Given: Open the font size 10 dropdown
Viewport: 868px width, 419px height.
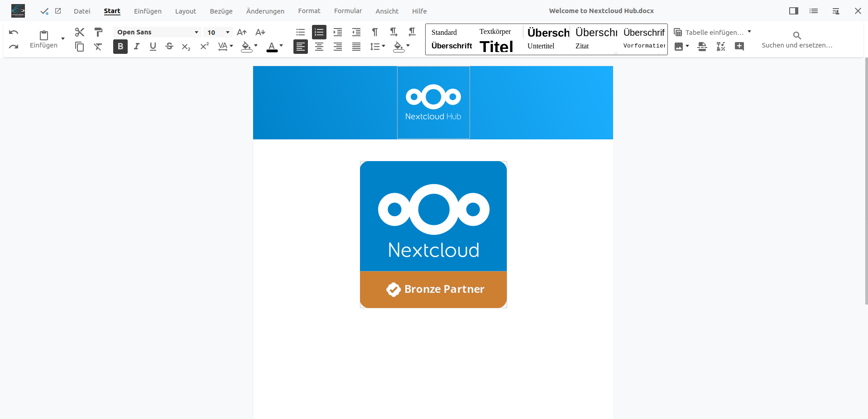Looking at the screenshot, I should [218, 32].
